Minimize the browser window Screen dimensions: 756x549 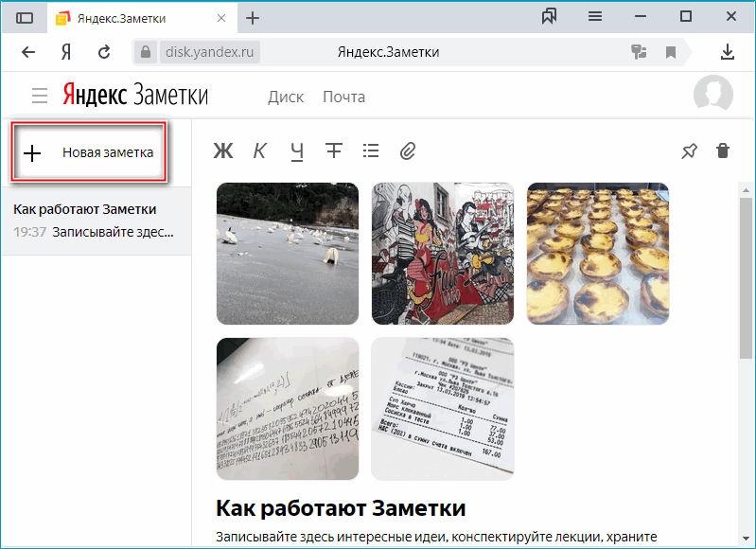(641, 17)
